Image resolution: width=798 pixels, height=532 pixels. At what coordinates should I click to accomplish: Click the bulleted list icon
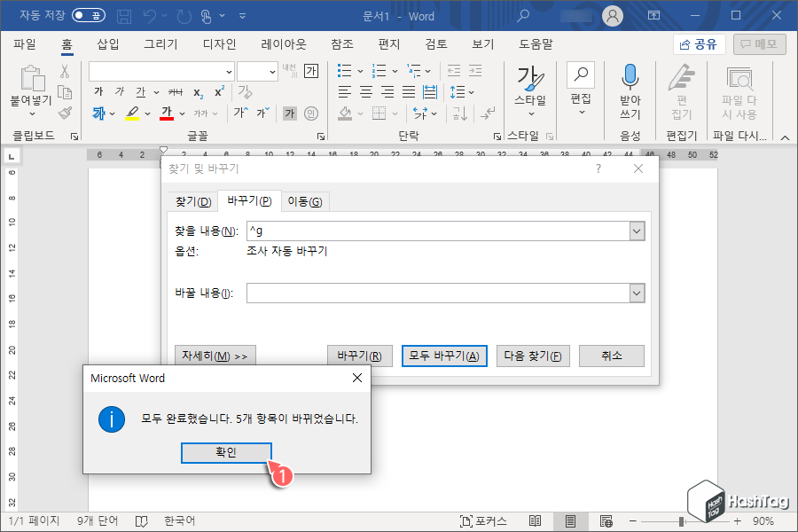346,70
